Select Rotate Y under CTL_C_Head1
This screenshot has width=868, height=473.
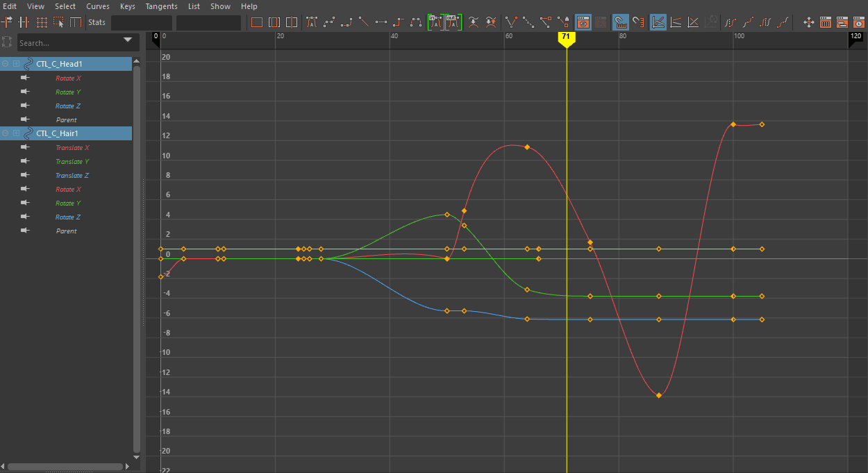pyautogui.click(x=68, y=92)
